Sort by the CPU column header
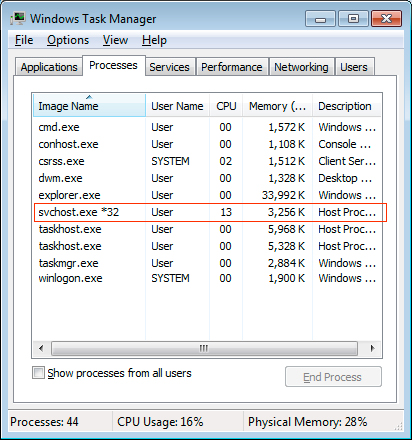This screenshot has height=440, width=412. point(226,106)
